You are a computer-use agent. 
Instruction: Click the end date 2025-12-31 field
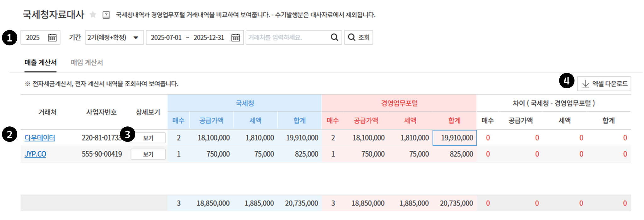pos(209,38)
